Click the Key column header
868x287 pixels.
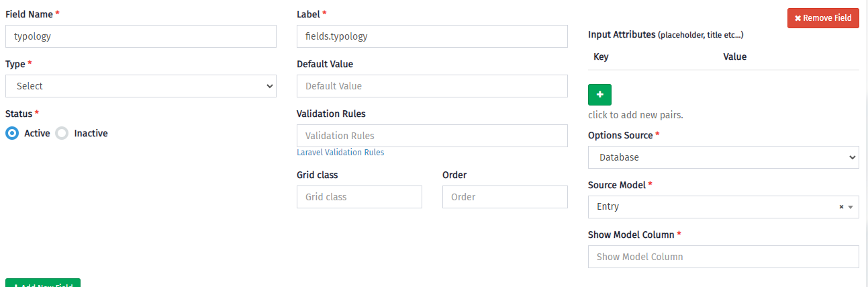(x=601, y=57)
